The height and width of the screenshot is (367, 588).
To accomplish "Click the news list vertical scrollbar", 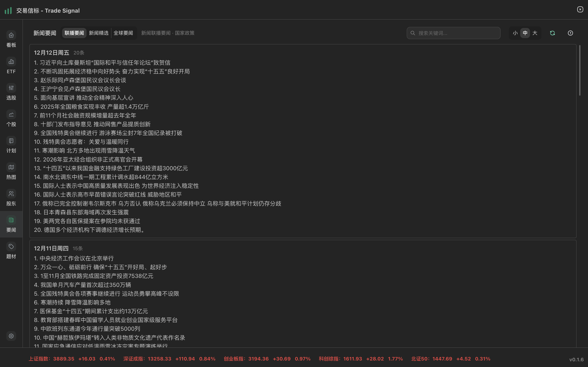I will click(x=580, y=70).
